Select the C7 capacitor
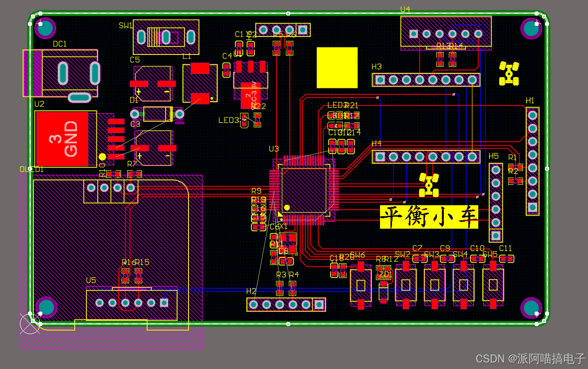This screenshot has height=369, width=588. (420, 259)
